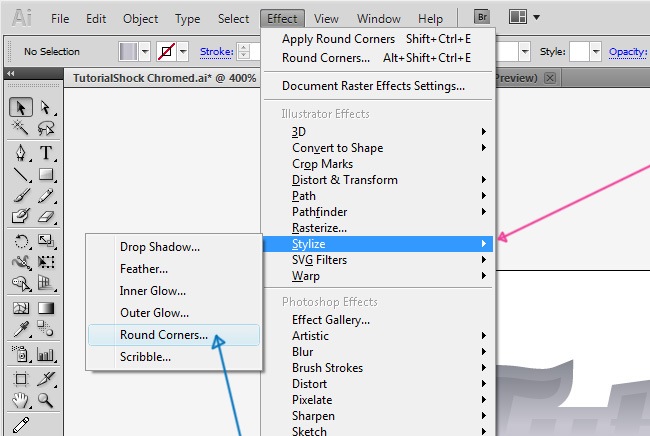Open Adobe Bridge via Br icon
650x436 pixels.
point(482,17)
